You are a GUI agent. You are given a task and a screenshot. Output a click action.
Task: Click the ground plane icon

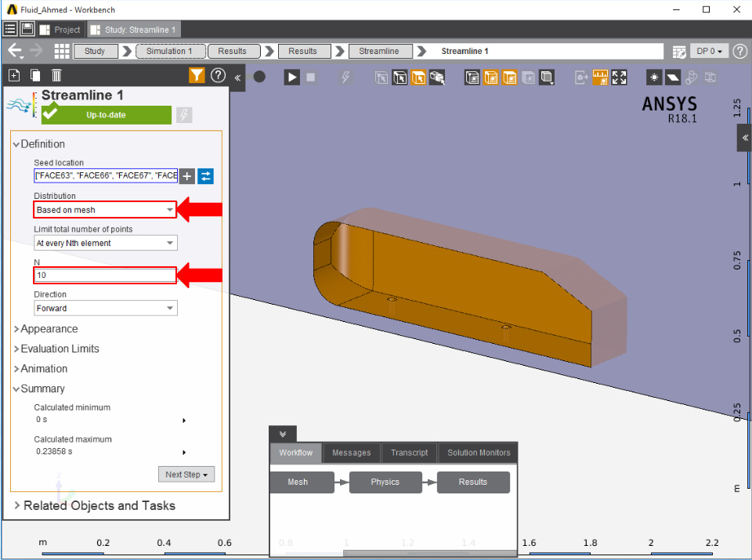[x=673, y=78]
